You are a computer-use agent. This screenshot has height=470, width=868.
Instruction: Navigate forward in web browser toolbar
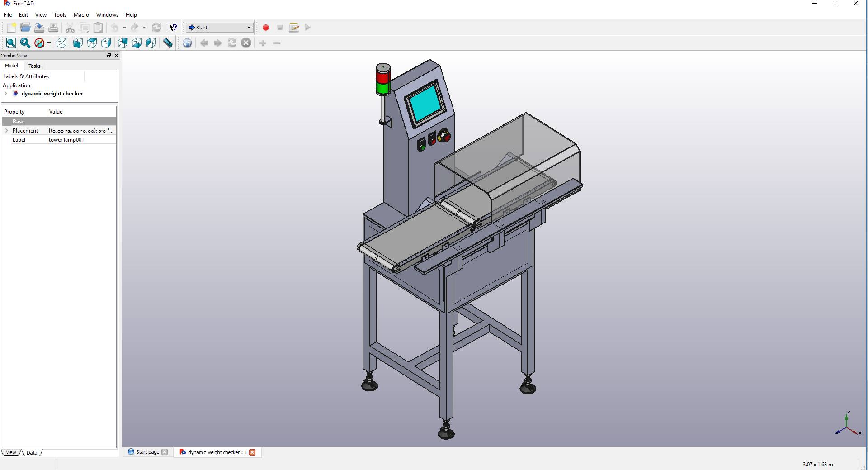click(218, 43)
